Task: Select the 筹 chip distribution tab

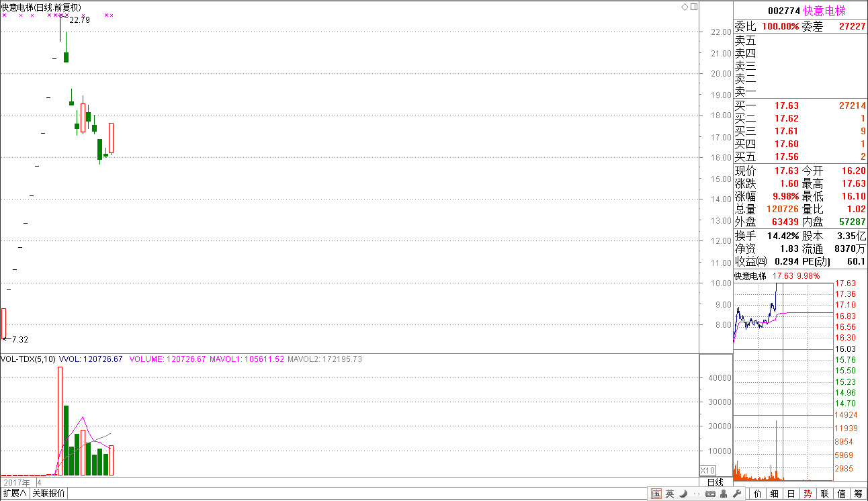Action: tap(859, 494)
